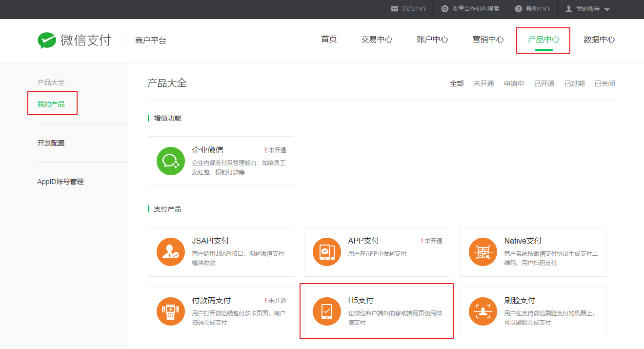Open the 账户中心 navigation tab

click(432, 40)
